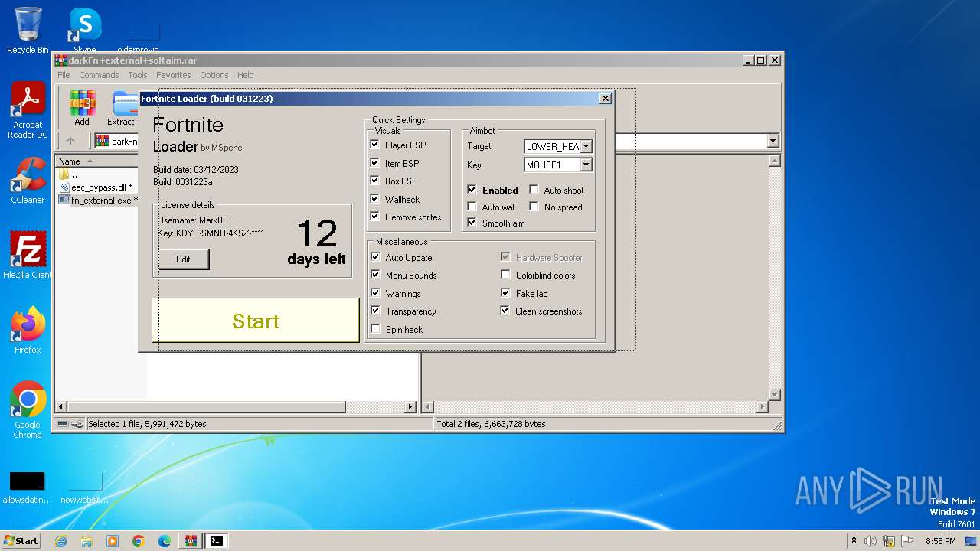This screenshot has height=551, width=980.
Task: Click the WinRAR status bar drive icon
Action: point(63,424)
